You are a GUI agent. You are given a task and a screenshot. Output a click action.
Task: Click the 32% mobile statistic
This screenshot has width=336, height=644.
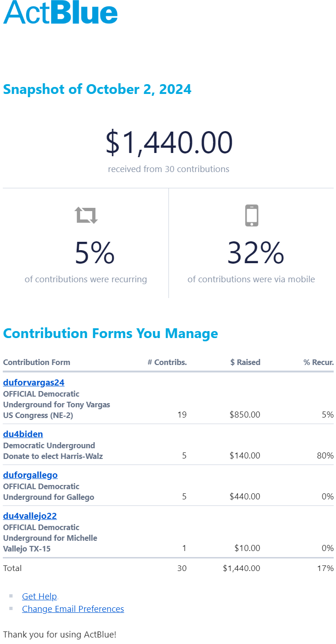255,253
